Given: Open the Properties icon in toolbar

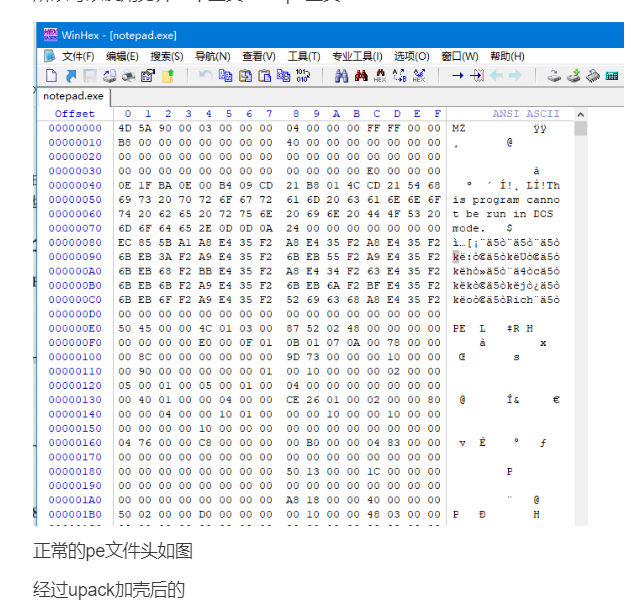Looking at the screenshot, I should [x=148, y=76].
